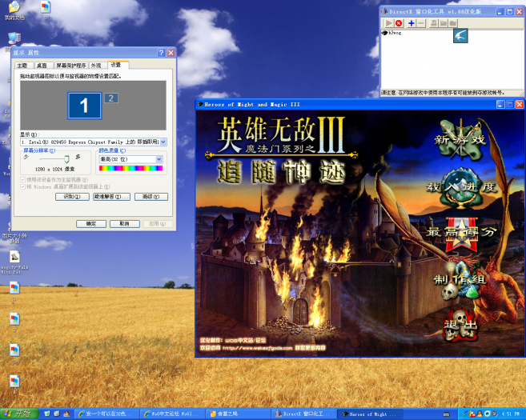Select the h3wog entry in DirectX tool list
The height and width of the screenshot is (420, 526).
point(391,33)
